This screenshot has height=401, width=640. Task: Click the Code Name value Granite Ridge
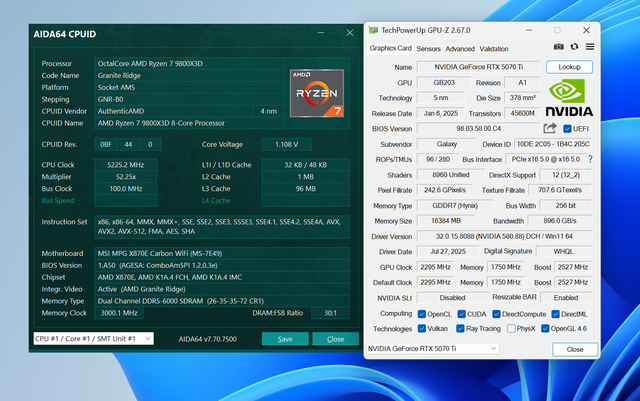189,76
